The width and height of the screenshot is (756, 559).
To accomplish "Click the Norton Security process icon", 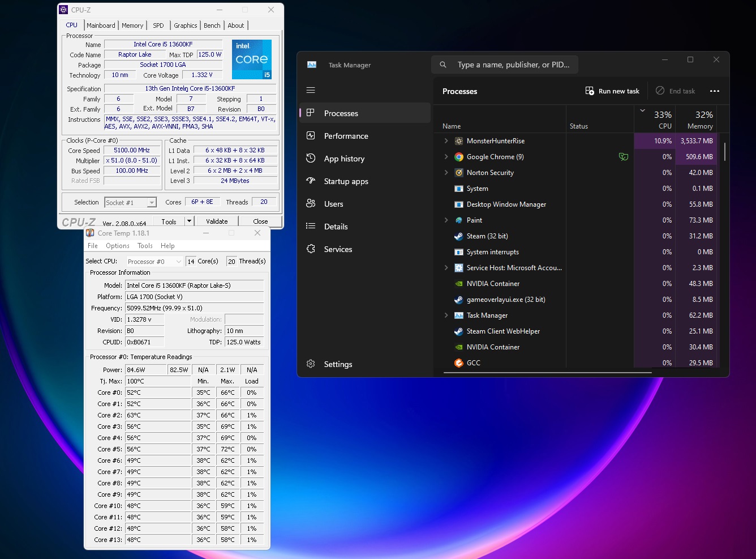I will pos(459,173).
